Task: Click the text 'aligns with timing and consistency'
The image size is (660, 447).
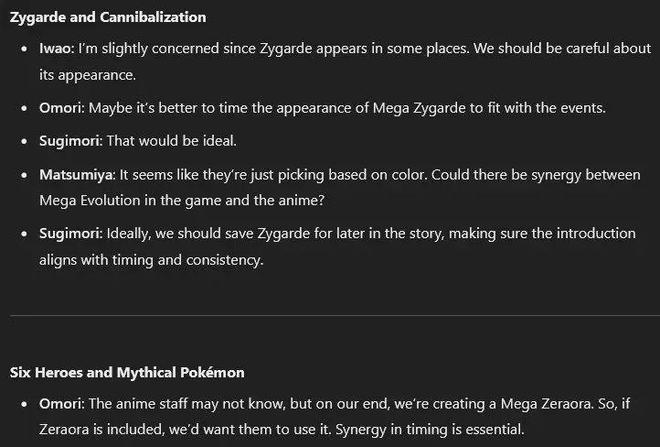Action: (150, 260)
